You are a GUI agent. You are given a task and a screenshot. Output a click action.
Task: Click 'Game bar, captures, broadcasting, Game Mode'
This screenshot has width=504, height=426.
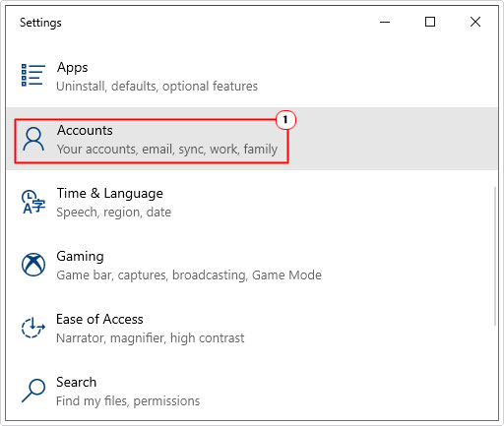[x=189, y=275]
